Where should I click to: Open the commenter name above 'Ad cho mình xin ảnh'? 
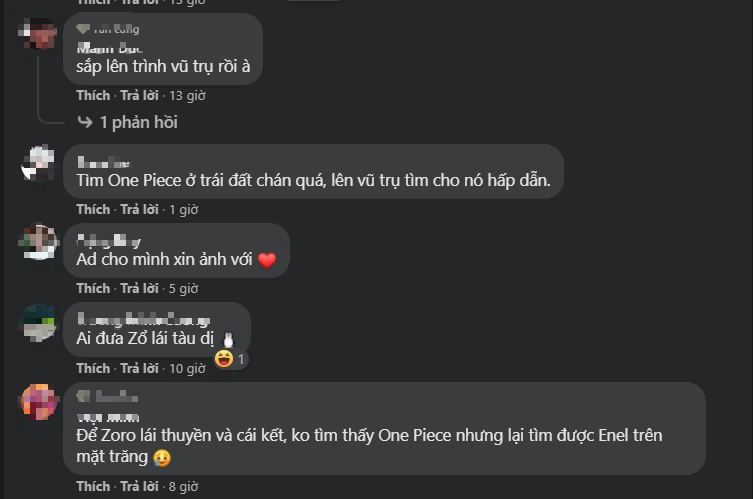(x=109, y=241)
